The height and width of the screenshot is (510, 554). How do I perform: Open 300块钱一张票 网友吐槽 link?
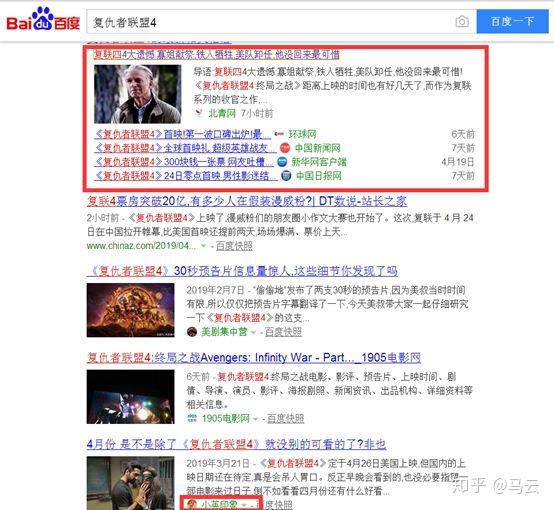[184, 162]
